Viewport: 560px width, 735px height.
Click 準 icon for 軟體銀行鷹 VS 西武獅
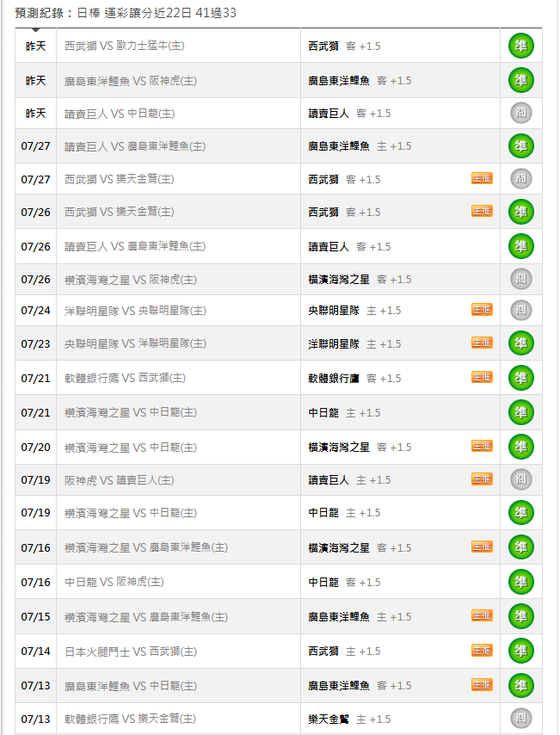(x=521, y=378)
